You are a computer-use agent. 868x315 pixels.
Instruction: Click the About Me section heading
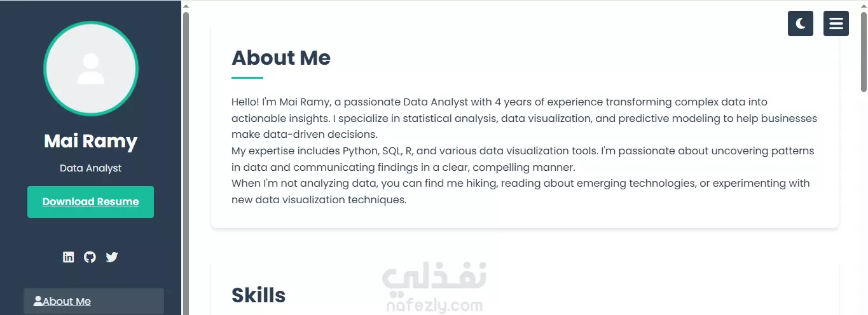(x=281, y=58)
